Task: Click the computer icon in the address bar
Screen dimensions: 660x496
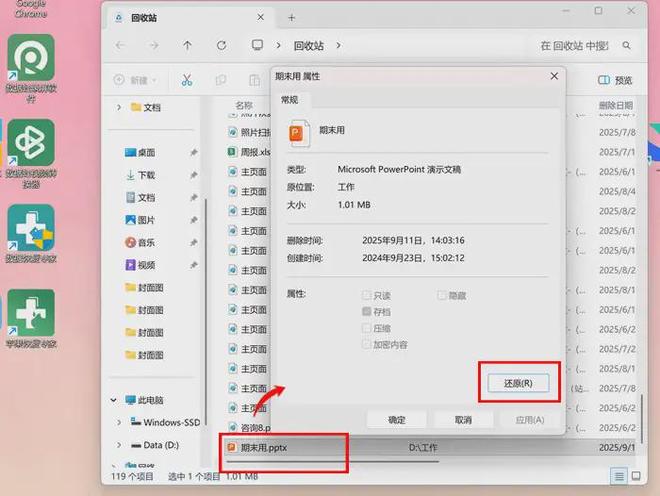Action: (x=257, y=45)
